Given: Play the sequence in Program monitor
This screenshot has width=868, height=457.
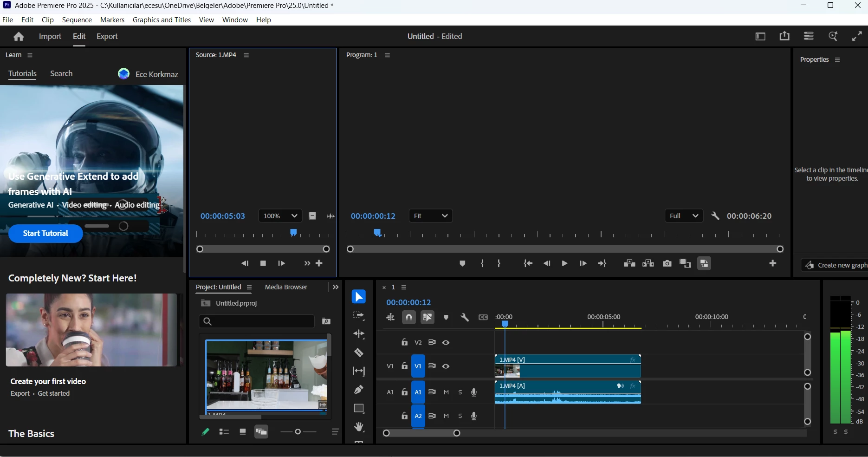Looking at the screenshot, I should tap(564, 263).
